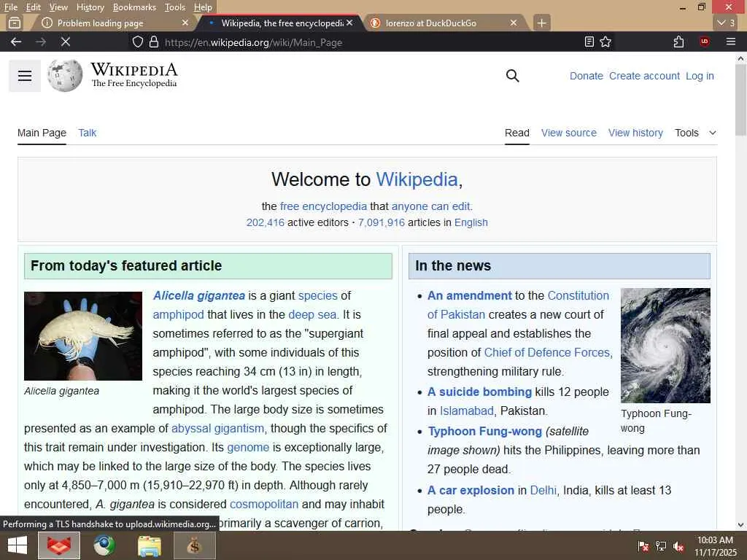Screen dimensions: 747x560
Task: Open the money bag taskbar app
Action: (x=194, y=545)
